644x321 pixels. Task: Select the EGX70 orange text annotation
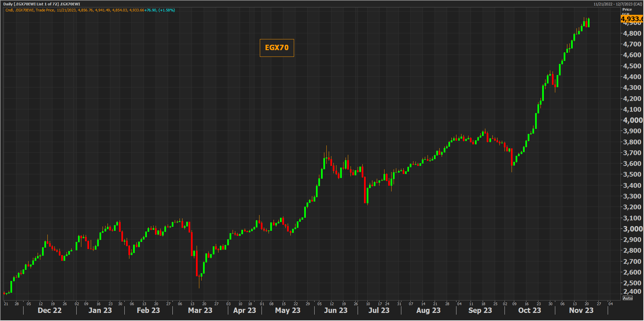[x=277, y=48]
